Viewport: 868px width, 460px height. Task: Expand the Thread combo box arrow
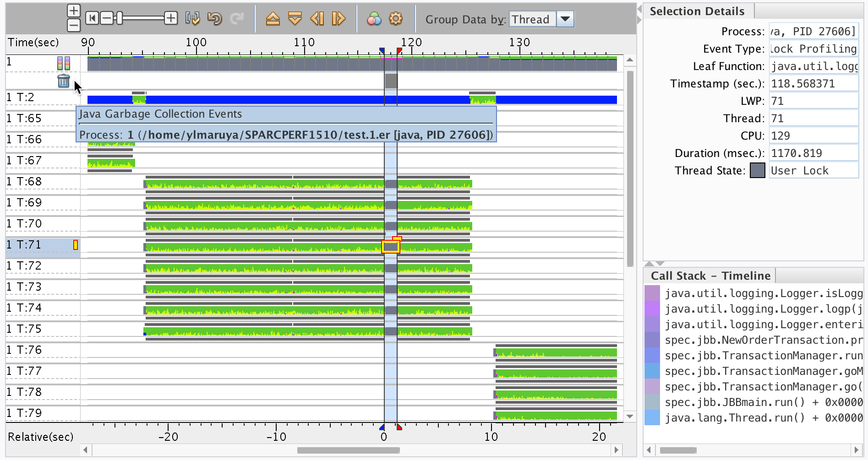565,19
